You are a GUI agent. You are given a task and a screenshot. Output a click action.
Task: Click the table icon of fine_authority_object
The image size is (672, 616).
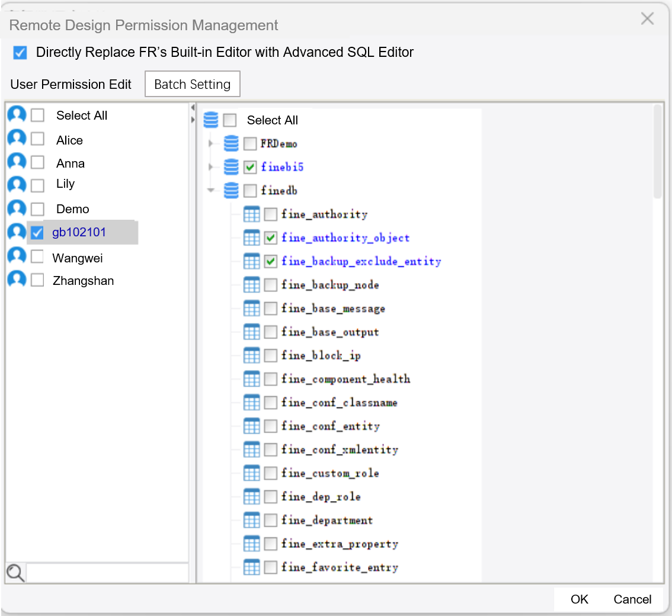click(x=252, y=238)
